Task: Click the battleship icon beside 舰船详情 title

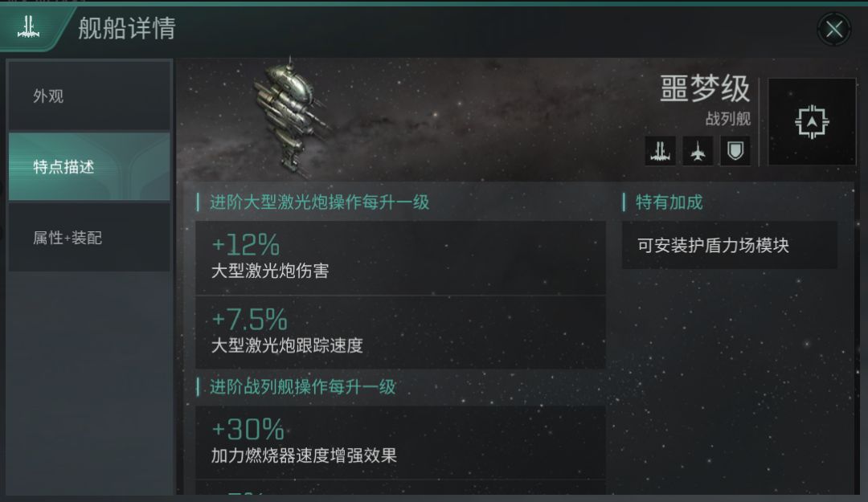Action: pyautogui.click(x=29, y=27)
